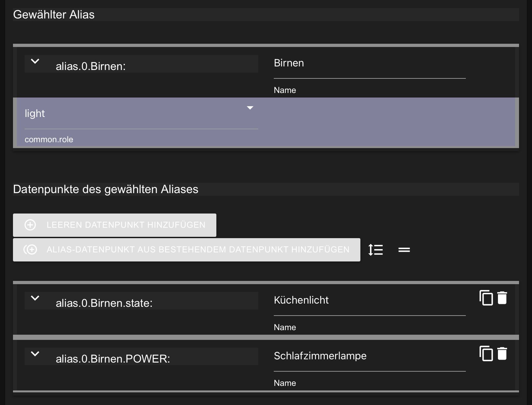Select the alias.0.Birnen.POWER label
The height and width of the screenshot is (405, 532).
(x=113, y=359)
